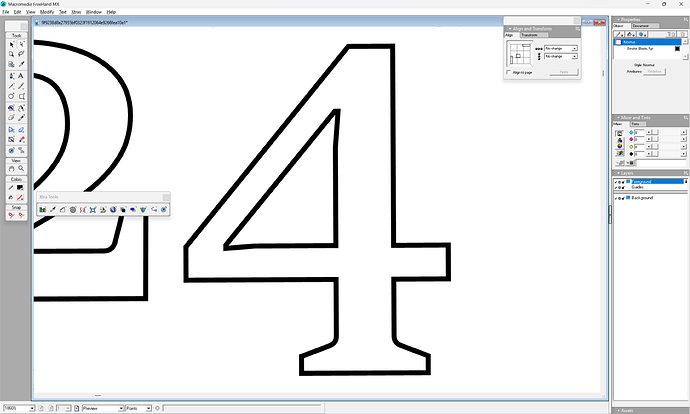Toggle keyline view dot of Foreground layer
The image size is (690, 414).
pyautogui.click(x=620, y=182)
